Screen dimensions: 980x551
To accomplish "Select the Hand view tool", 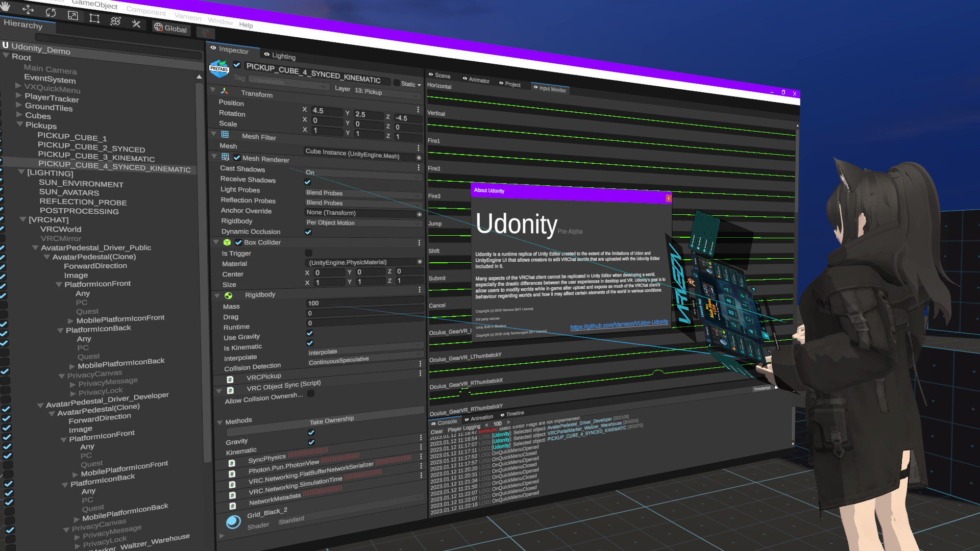I will [x=5, y=7].
